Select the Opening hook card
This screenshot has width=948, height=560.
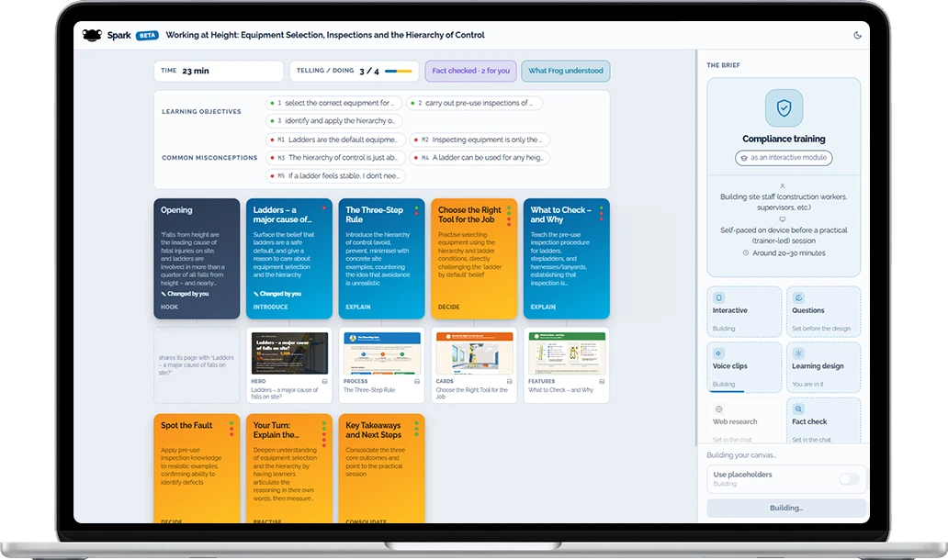click(x=197, y=259)
